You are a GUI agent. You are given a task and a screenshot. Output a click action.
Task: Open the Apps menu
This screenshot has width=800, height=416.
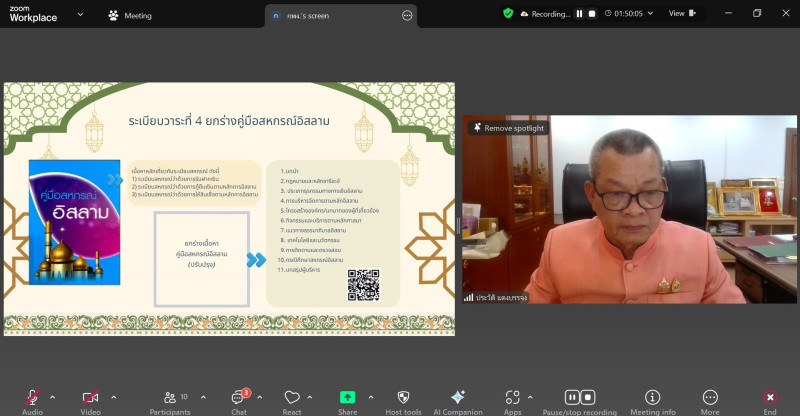pos(512,397)
